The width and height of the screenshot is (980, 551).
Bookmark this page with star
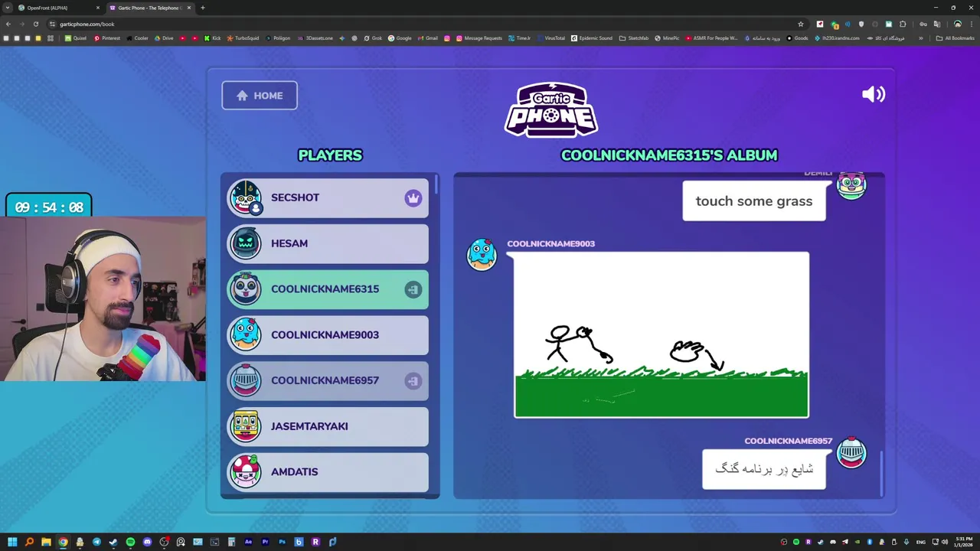point(801,24)
